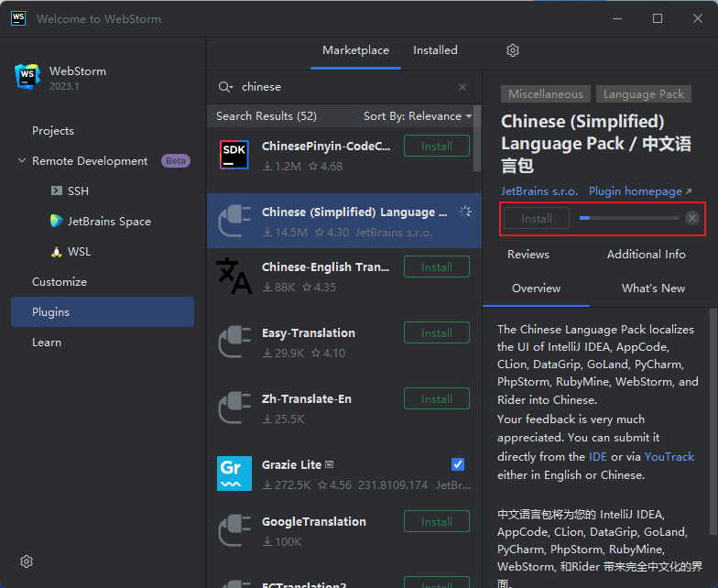Select Plugins in the sidebar
718x588 pixels.
(x=103, y=311)
